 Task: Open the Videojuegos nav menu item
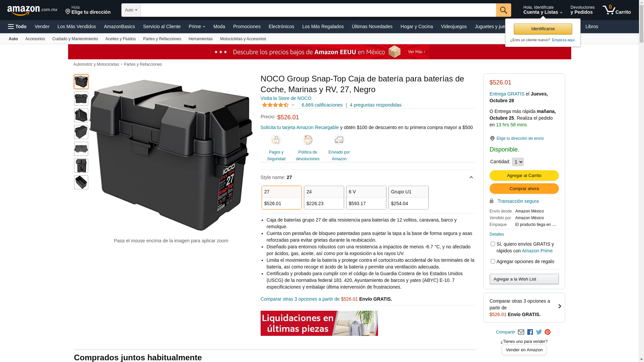453,26
